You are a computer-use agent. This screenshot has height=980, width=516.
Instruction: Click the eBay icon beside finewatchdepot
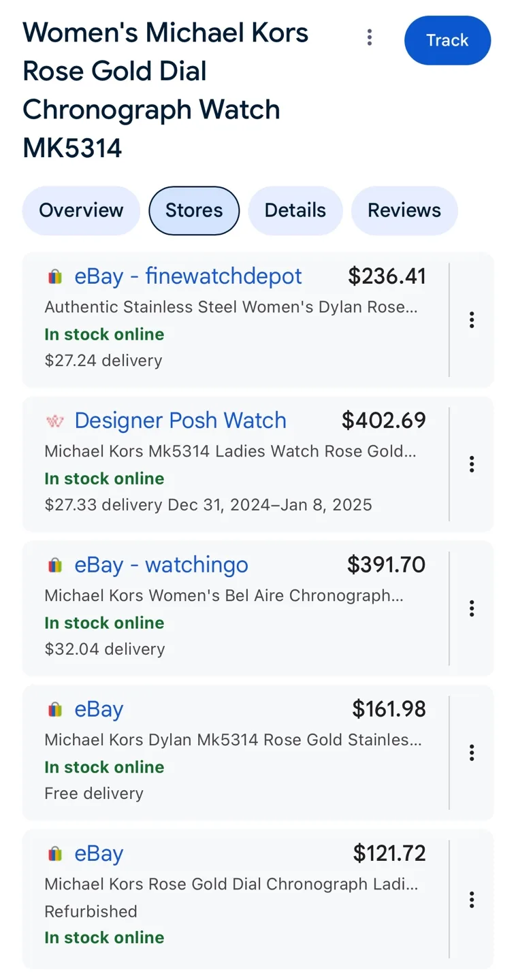[55, 276]
